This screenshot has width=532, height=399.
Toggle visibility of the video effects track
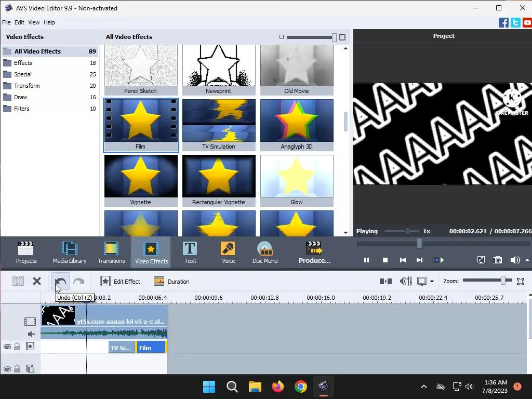click(7, 347)
